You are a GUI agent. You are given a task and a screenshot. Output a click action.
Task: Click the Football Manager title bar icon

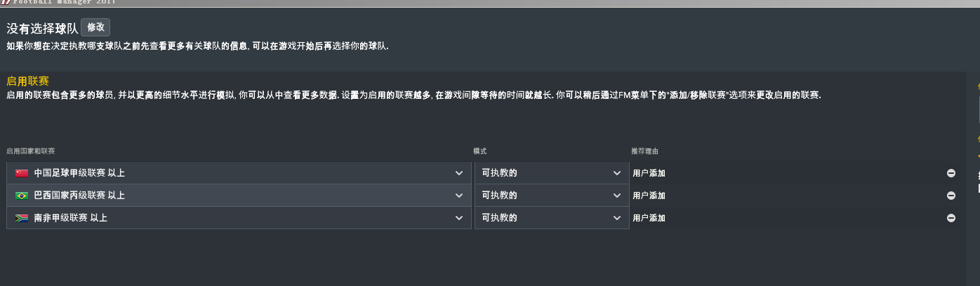(x=6, y=2)
